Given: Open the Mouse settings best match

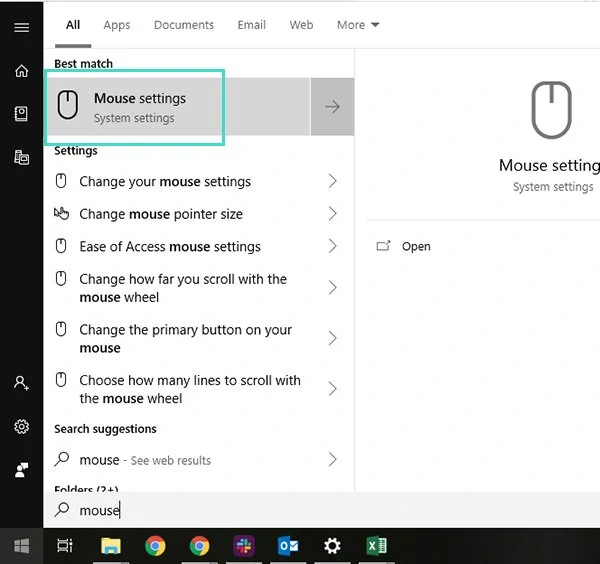Looking at the screenshot, I should 178,107.
